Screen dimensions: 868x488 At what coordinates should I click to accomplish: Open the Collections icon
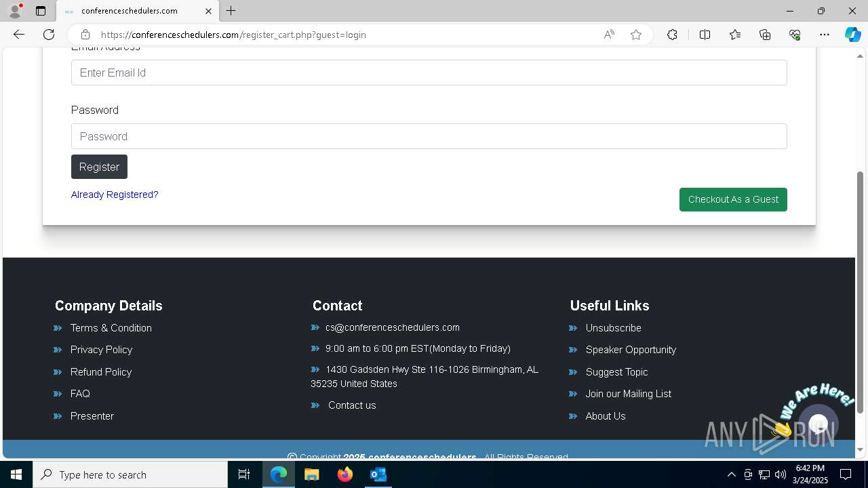(765, 35)
